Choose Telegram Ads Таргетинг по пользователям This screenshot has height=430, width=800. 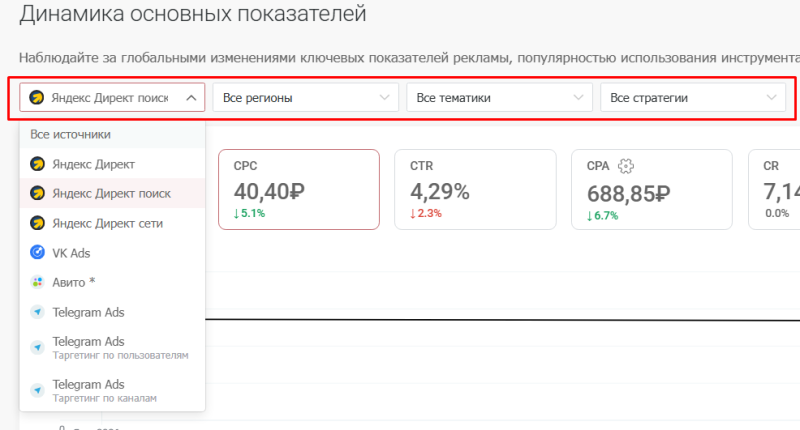click(112, 347)
